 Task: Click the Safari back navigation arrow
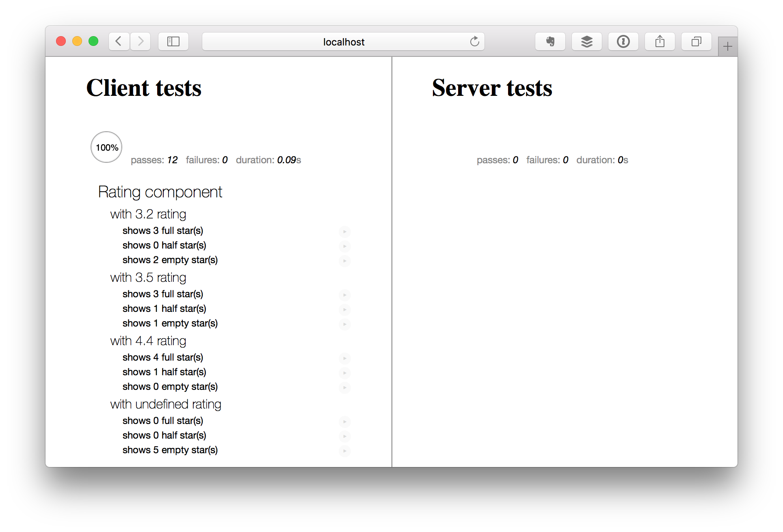point(119,41)
